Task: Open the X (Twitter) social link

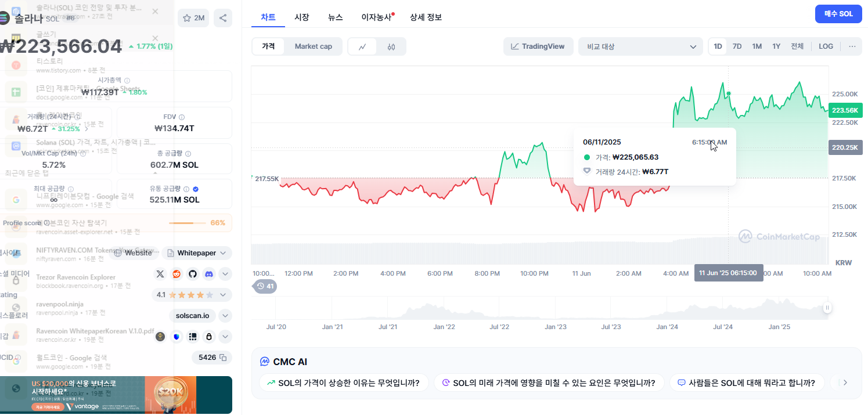Action: click(x=160, y=273)
